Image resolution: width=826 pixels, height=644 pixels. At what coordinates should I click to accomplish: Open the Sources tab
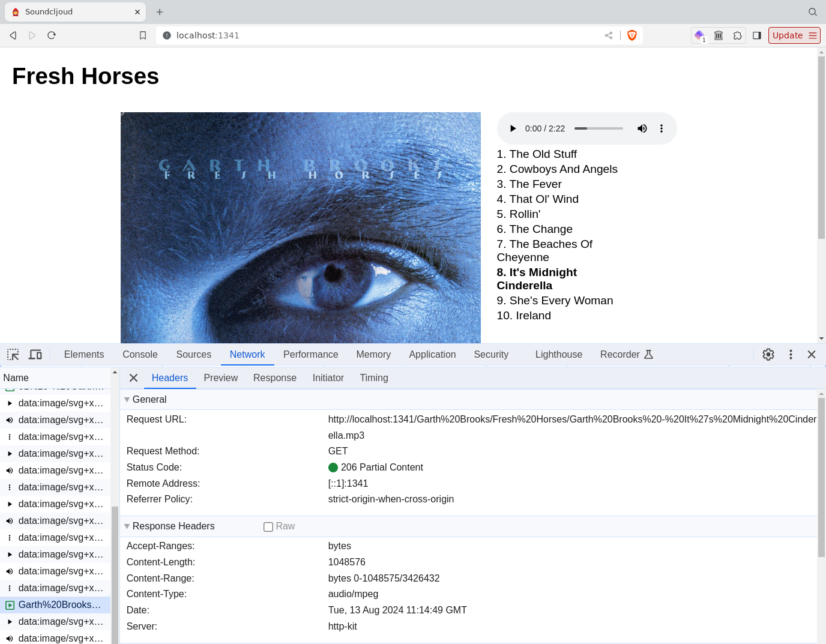point(194,355)
